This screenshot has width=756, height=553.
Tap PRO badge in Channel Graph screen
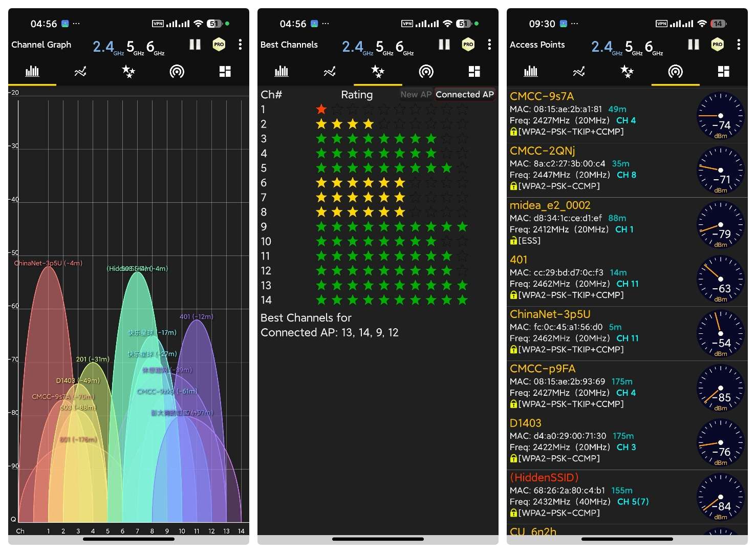coord(219,45)
